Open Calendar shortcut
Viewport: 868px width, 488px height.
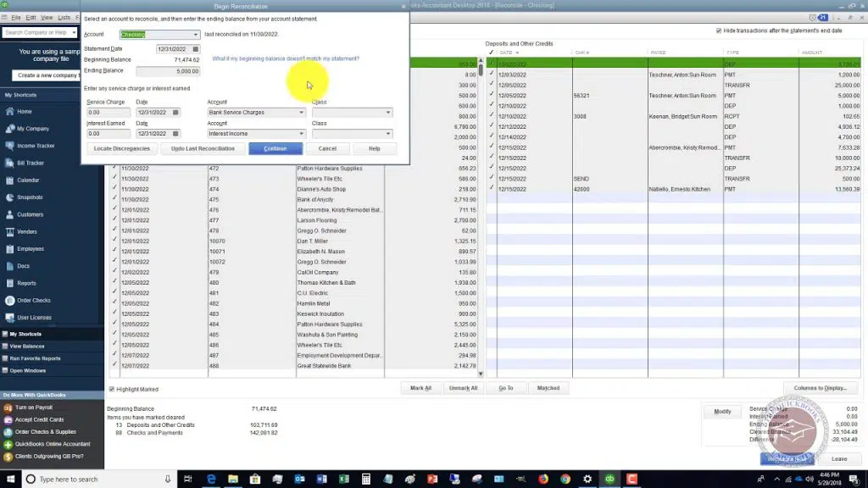tap(28, 180)
